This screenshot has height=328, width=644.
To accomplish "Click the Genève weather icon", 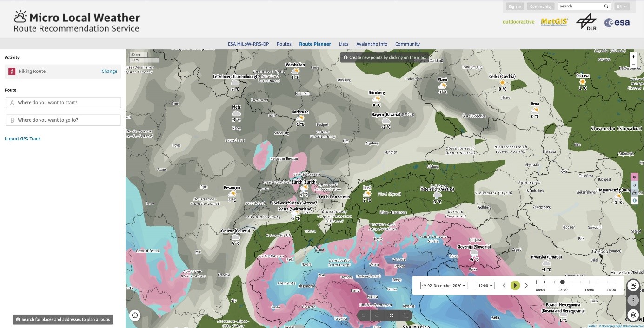I will click(x=235, y=236).
